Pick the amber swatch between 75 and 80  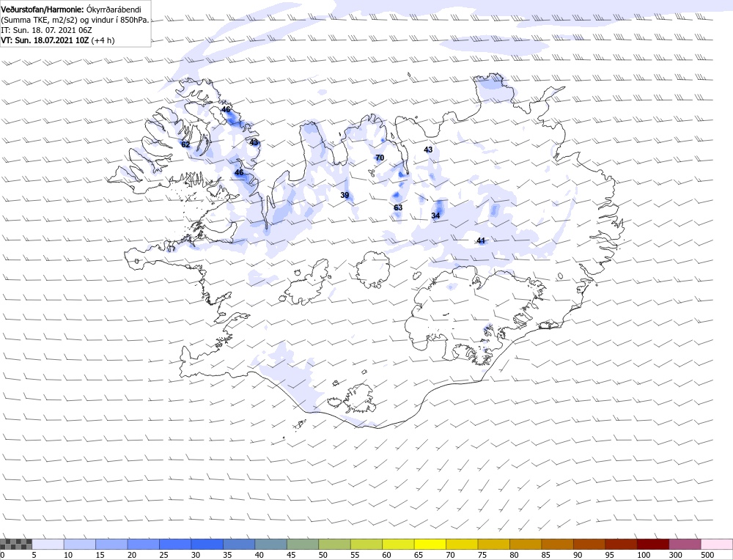(x=493, y=544)
